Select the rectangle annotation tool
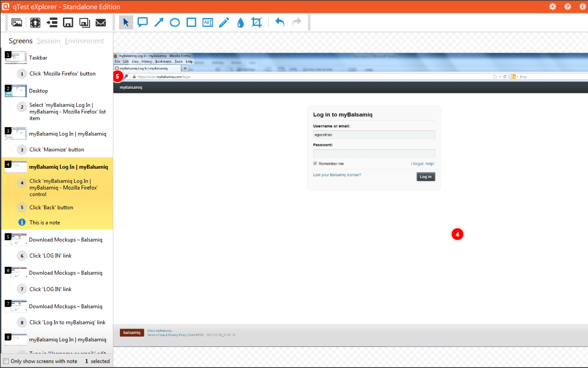588x368 pixels. [x=191, y=22]
